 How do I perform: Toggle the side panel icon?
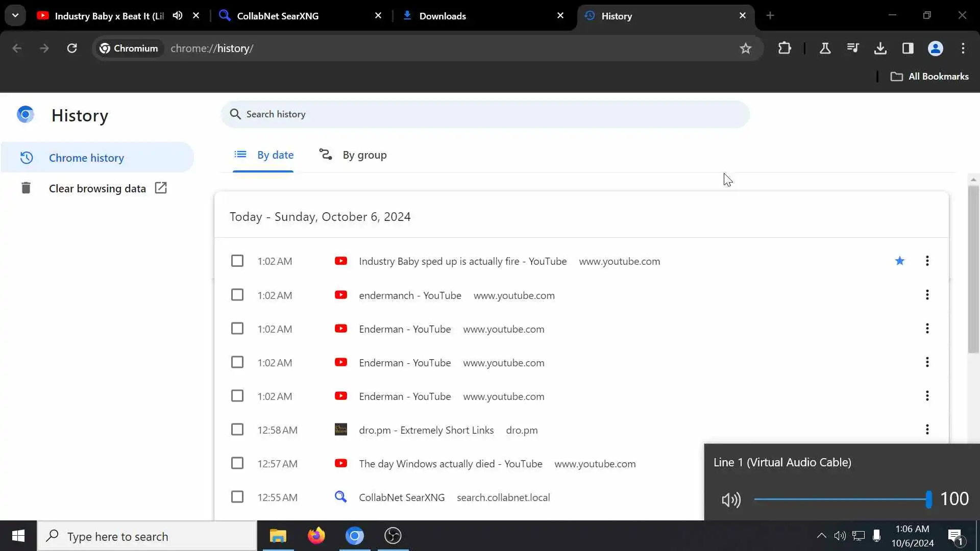[x=908, y=48]
